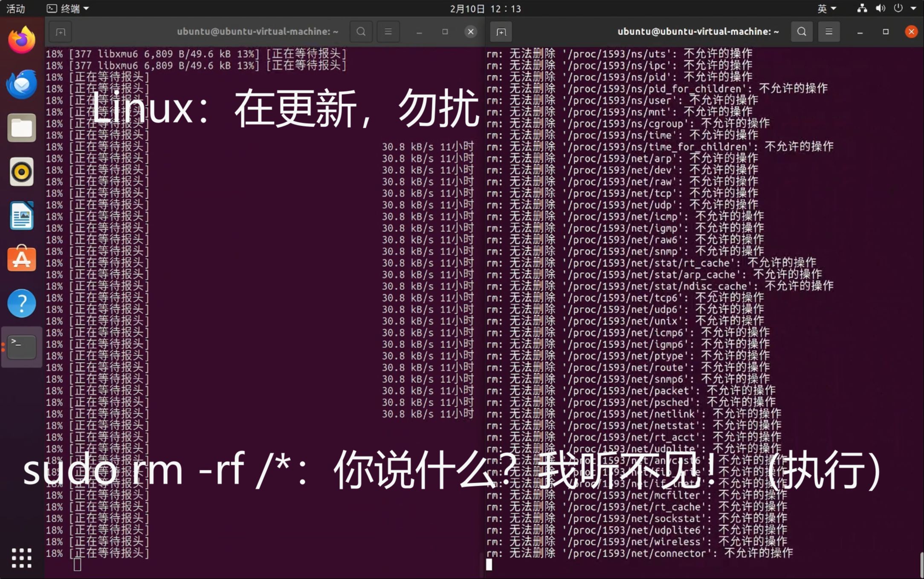
Task: Add new tab in right terminal window
Action: [x=501, y=32]
